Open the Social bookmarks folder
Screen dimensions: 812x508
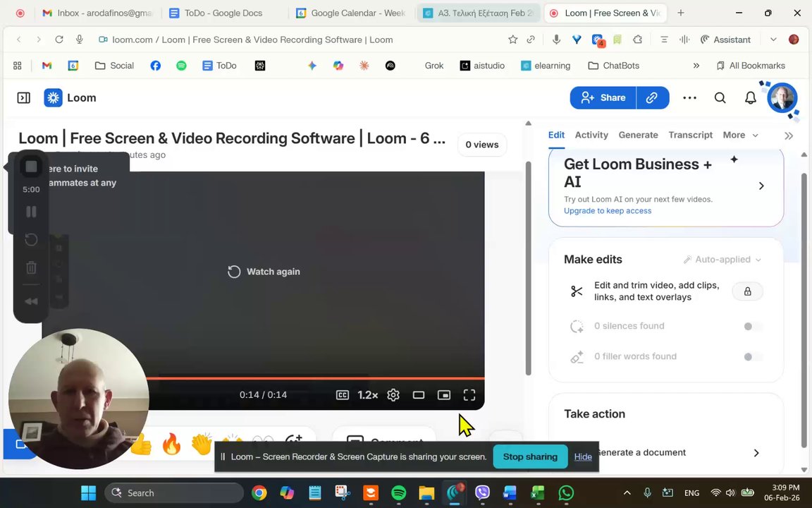114,66
